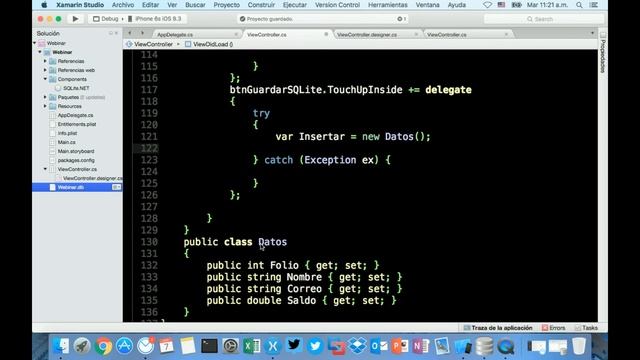Open the Notification Center icon
The image size is (640, 360).
(x=594, y=5)
